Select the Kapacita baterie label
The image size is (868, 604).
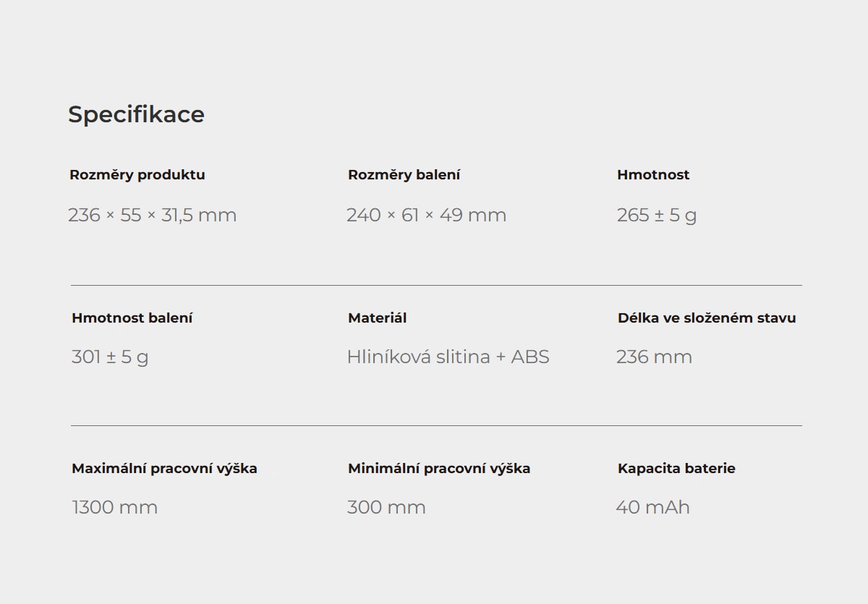click(x=676, y=469)
